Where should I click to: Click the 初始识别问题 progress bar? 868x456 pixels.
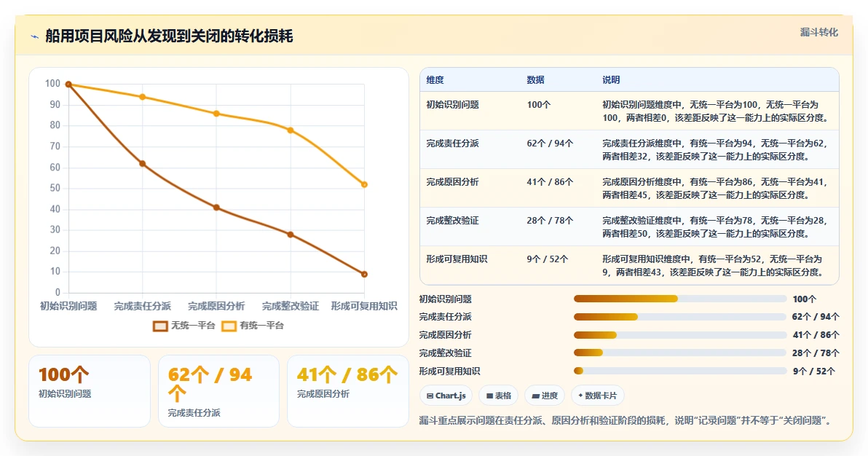pyautogui.click(x=680, y=299)
